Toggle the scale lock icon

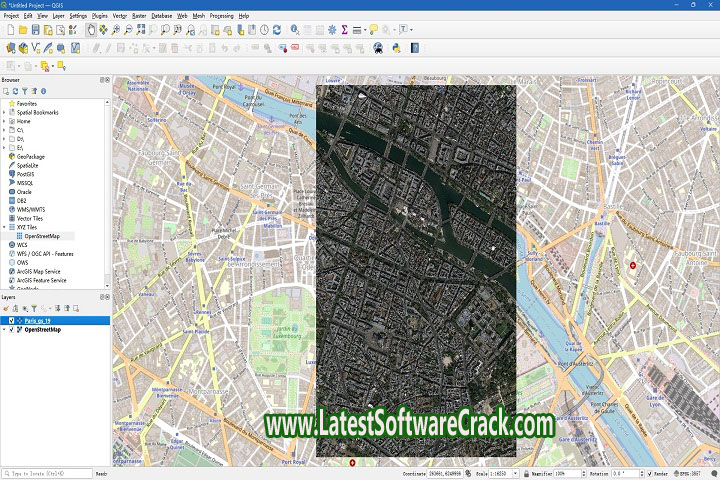tap(527, 474)
